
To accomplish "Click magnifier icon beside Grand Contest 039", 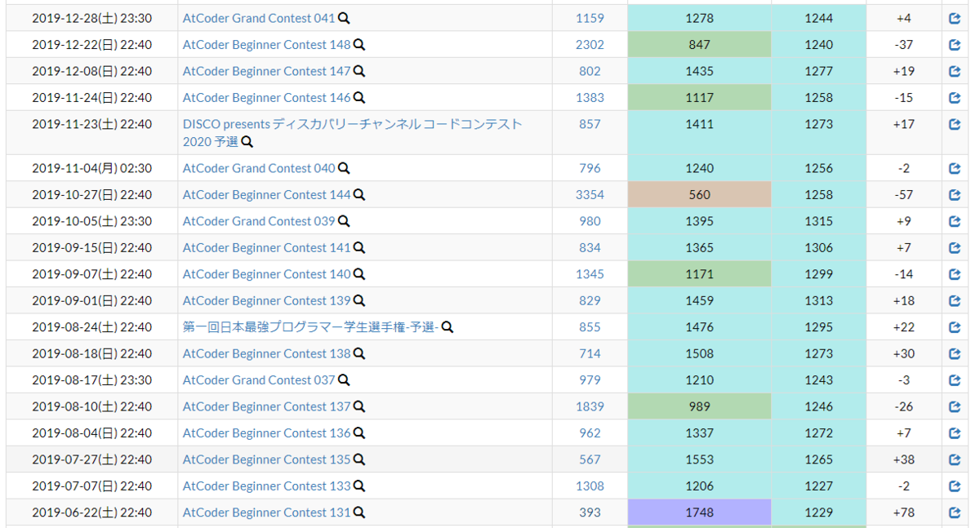I will [x=345, y=221].
